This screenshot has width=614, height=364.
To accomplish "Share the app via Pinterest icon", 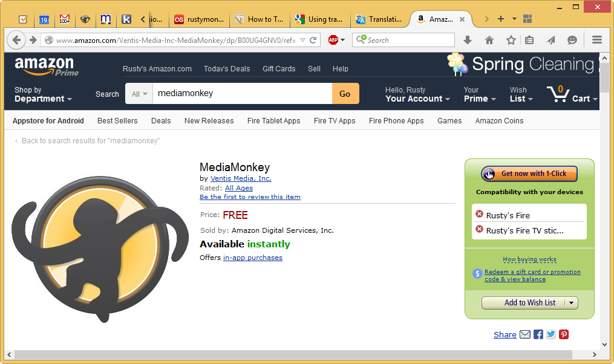I will [x=564, y=334].
